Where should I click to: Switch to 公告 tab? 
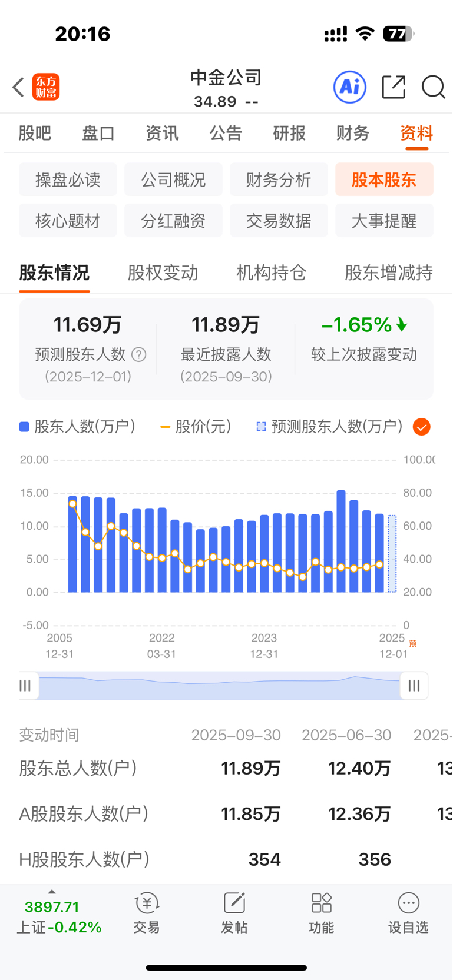tap(226, 134)
